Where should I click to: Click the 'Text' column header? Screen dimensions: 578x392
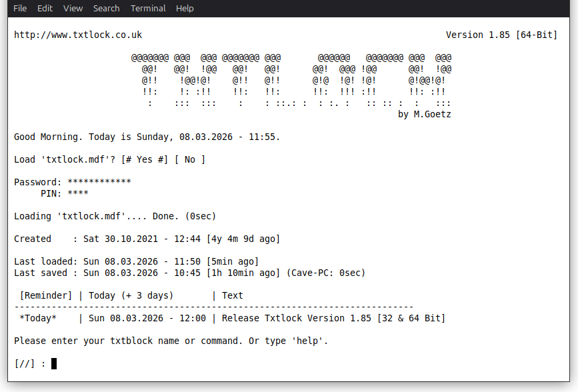pos(232,295)
